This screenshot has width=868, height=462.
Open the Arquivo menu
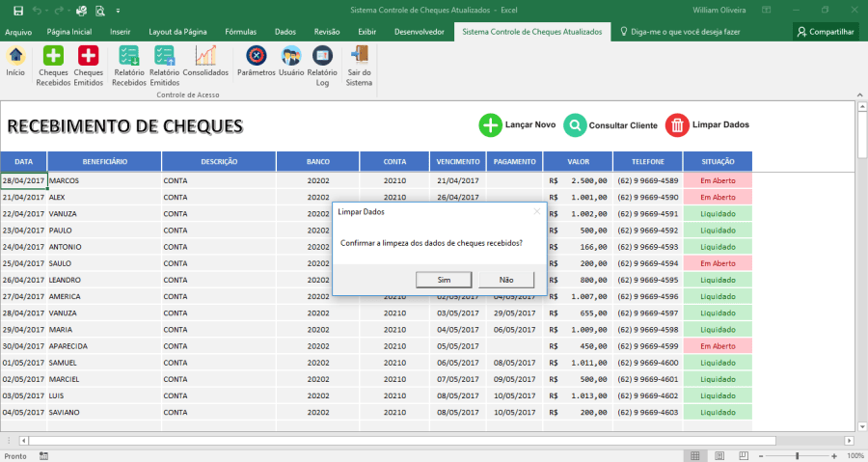pyautogui.click(x=18, y=32)
